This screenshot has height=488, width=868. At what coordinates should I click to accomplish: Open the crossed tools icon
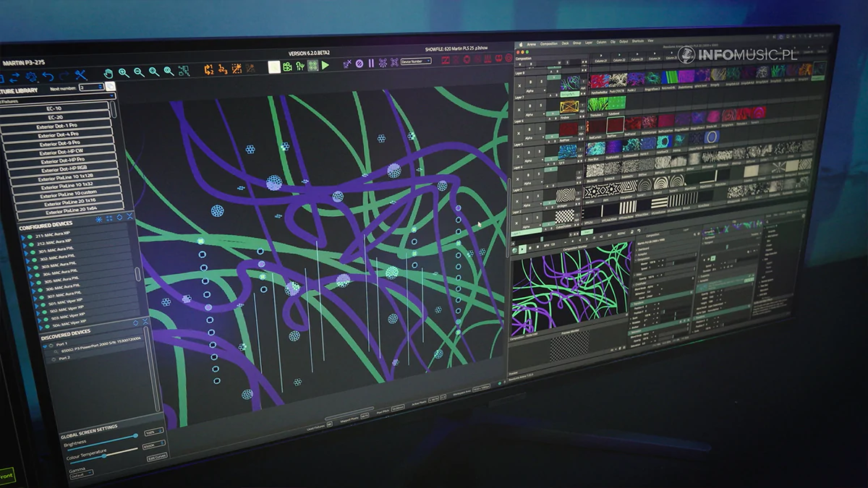click(82, 74)
